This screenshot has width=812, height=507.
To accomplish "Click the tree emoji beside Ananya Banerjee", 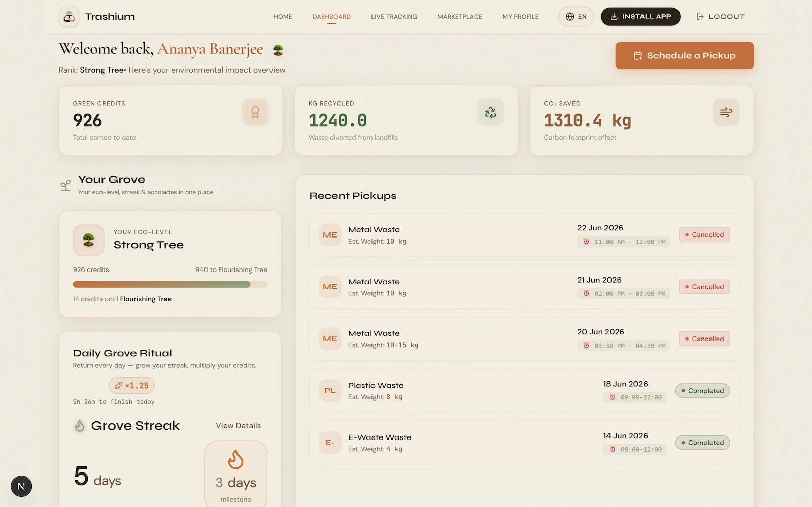I will [278, 50].
